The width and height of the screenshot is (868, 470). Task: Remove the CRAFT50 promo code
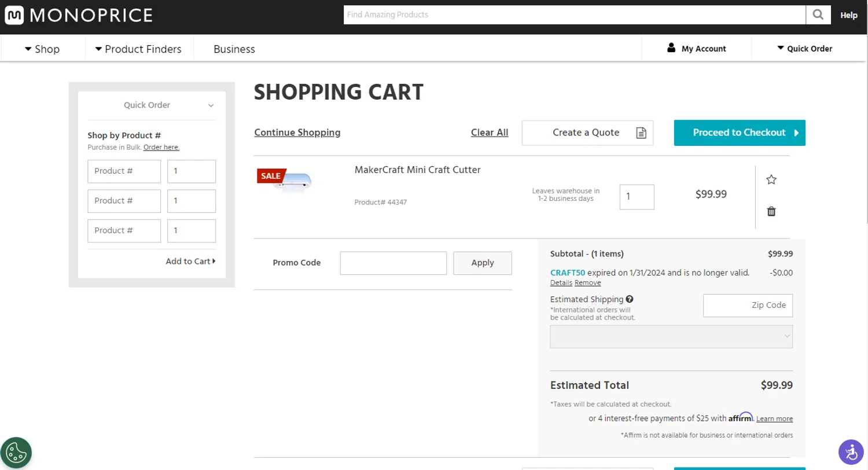pos(588,283)
